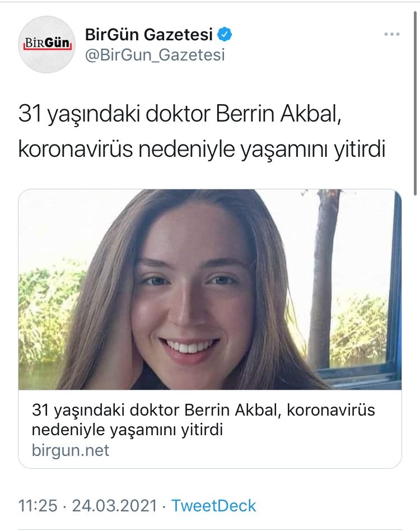This screenshot has width=420, height=531.
Task: Select the tweet text line starting '31 yaşındaki'
Action: [179, 114]
